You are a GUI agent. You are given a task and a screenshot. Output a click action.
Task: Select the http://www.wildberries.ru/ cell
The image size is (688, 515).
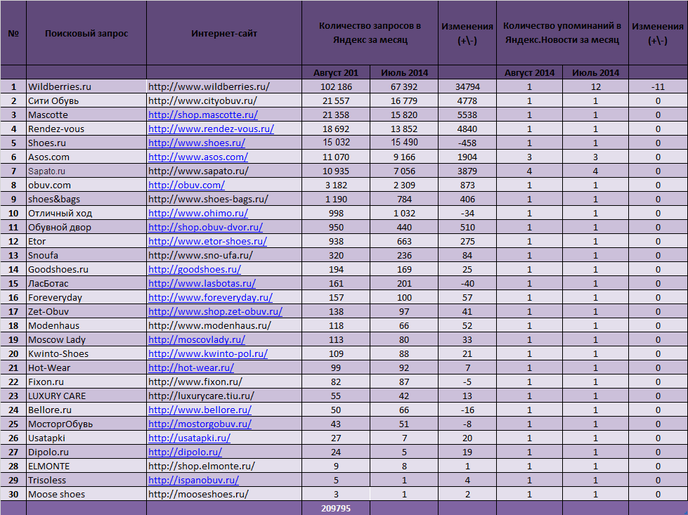(x=224, y=87)
